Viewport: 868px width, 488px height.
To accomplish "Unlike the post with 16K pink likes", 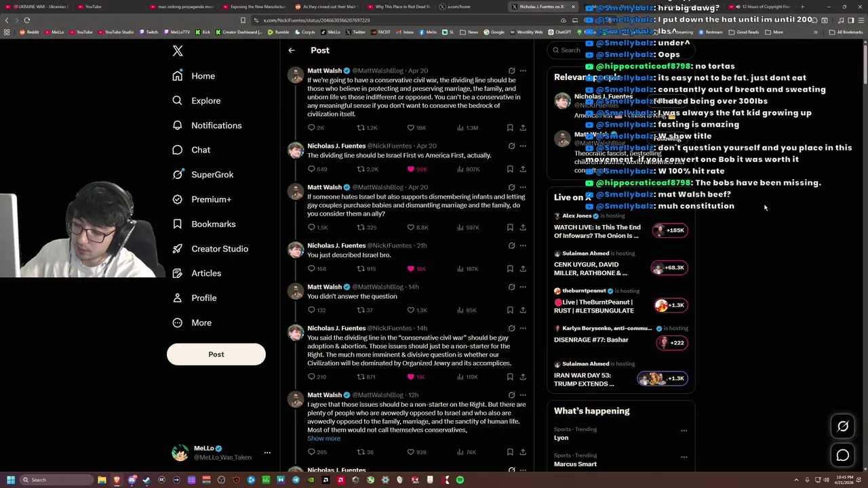I will click(x=416, y=268).
